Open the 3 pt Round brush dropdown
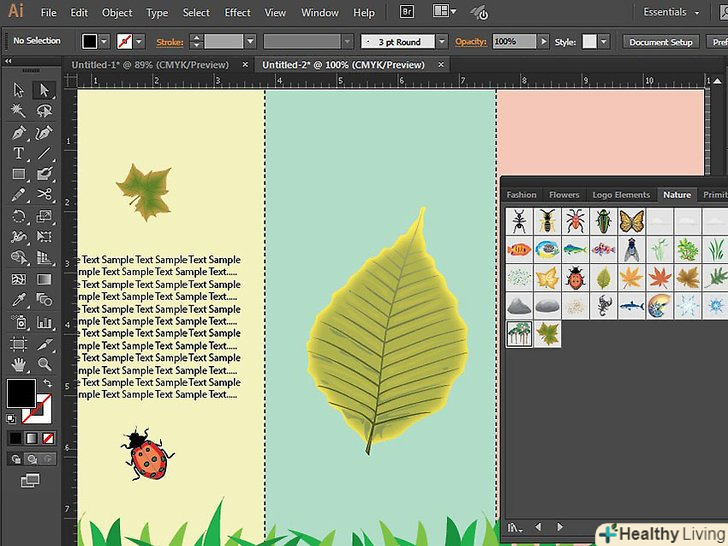This screenshot has height=546, width=728. [x=441, y=42]
